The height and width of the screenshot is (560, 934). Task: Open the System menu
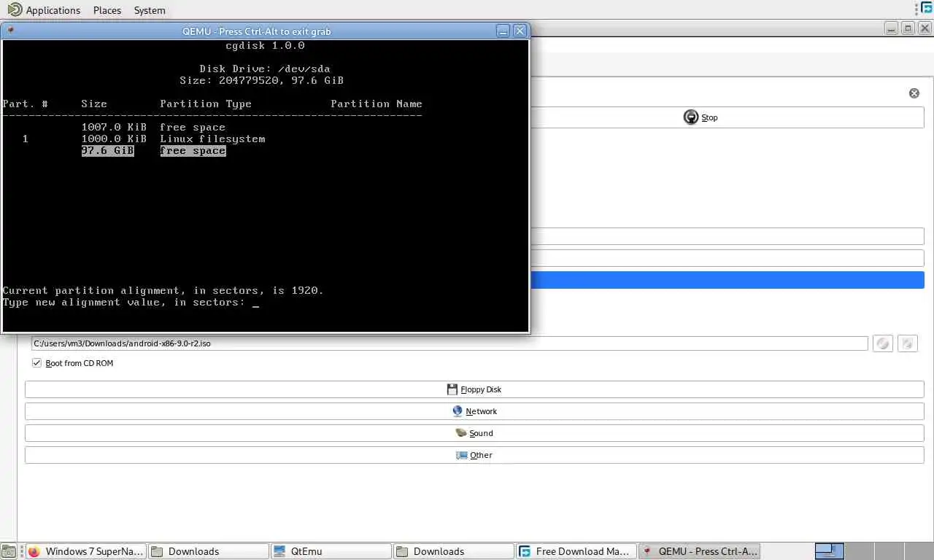coord(150,10)
